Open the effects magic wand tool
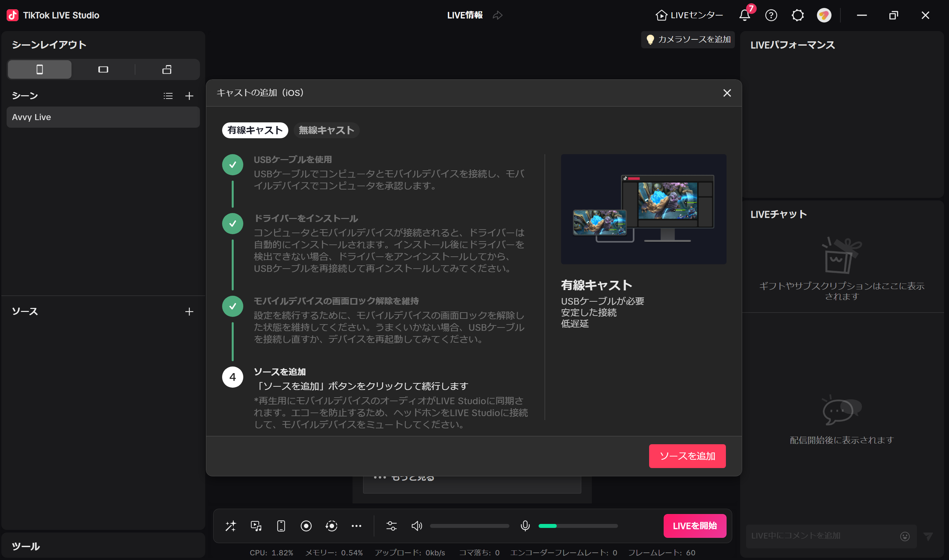Image resolution: width=949 pixels, height=560 pixels. tap(231, 526)
